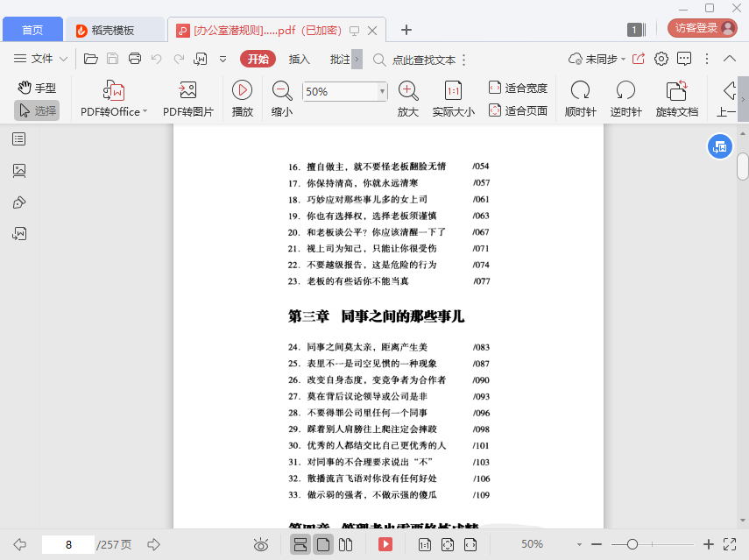Screen dimensions: 749x560
Task: Click the 点此查找文本 search box
Action: tap(424, 60)
